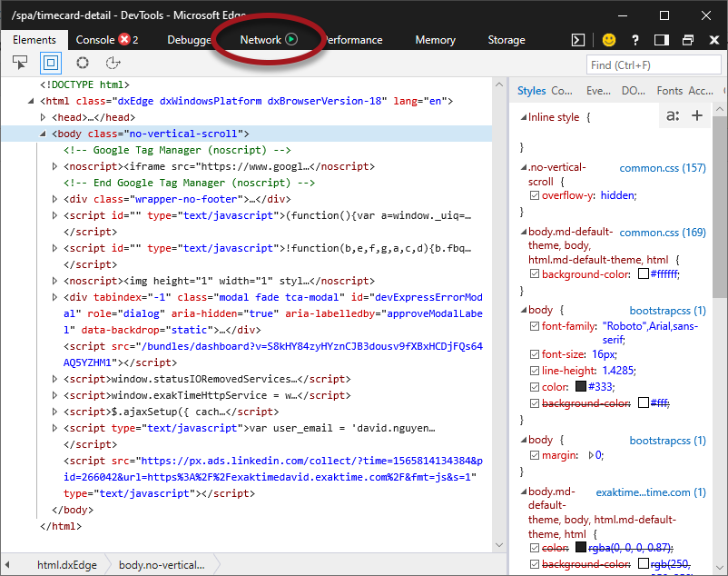Open the #ffffff background color swatch
728x576 pixels.
coord(643,273)
